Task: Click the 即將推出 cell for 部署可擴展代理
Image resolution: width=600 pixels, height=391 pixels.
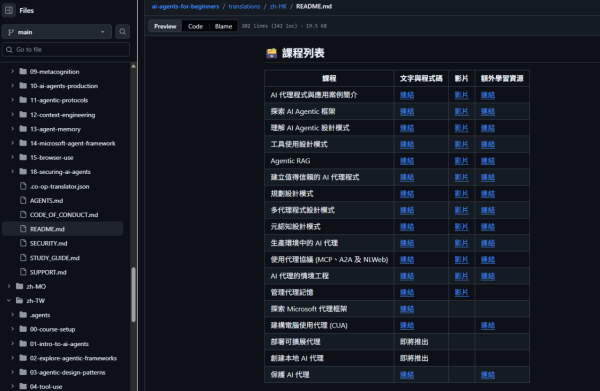Action: point(421,342)
